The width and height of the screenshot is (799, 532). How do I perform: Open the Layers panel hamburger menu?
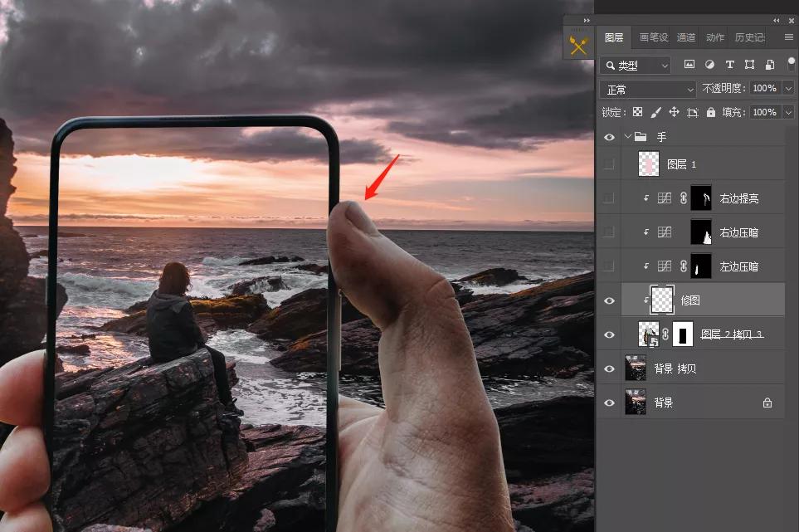789,37
